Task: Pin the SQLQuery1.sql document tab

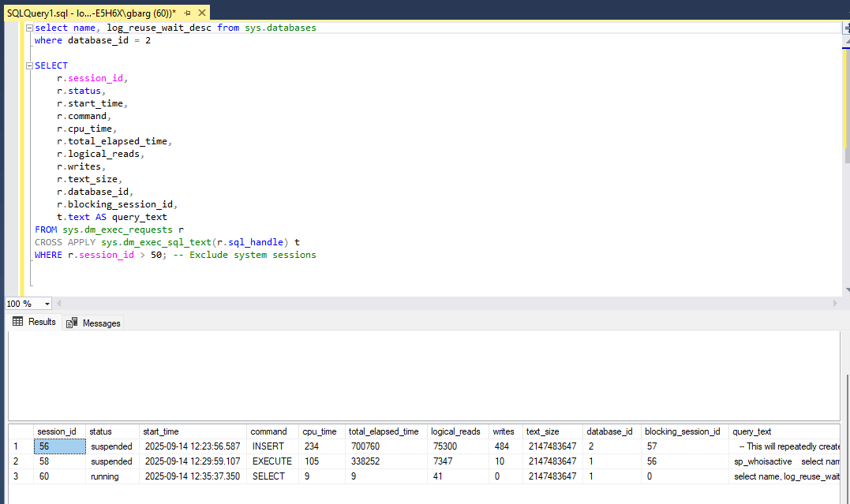Action: [x=188, y=13]
